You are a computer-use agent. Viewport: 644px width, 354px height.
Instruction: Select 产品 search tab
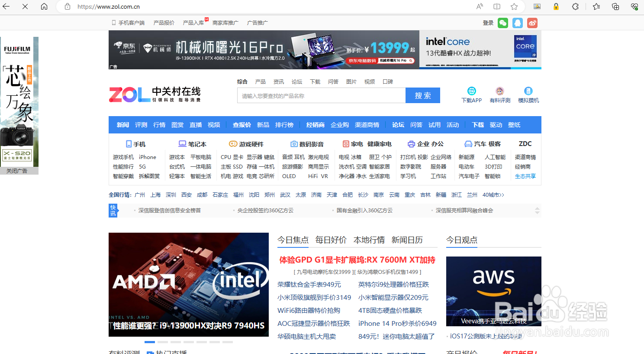click(261, 81)
